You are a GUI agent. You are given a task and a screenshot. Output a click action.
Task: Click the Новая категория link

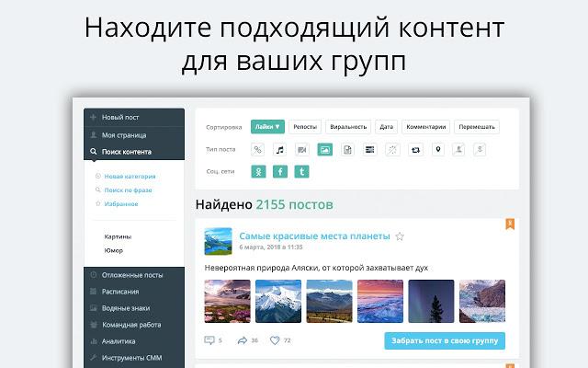pyautogui.click(x=130, y=176)
